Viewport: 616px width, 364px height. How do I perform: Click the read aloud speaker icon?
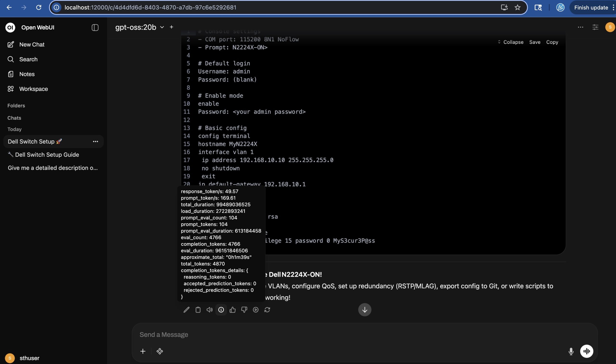[209, 310]
